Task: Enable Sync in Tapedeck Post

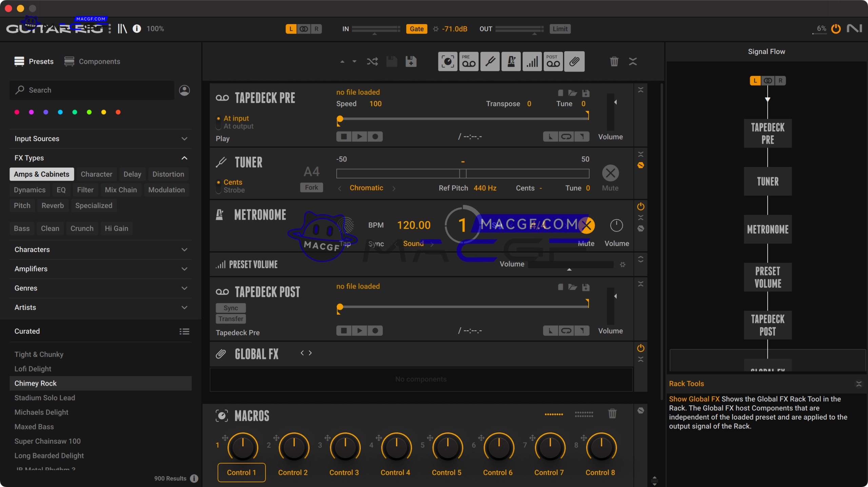Action: [x=230, y=308]
